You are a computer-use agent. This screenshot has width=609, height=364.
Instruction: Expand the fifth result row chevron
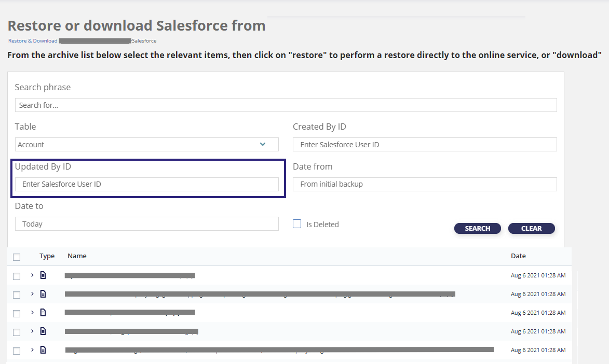click(x=32, y=349)
